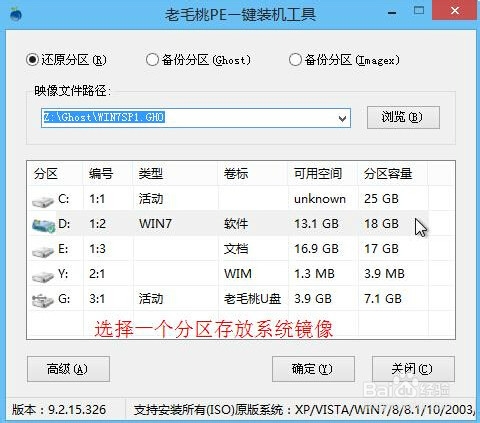Click the 3.9 MB capacity cell

point(384,274)
